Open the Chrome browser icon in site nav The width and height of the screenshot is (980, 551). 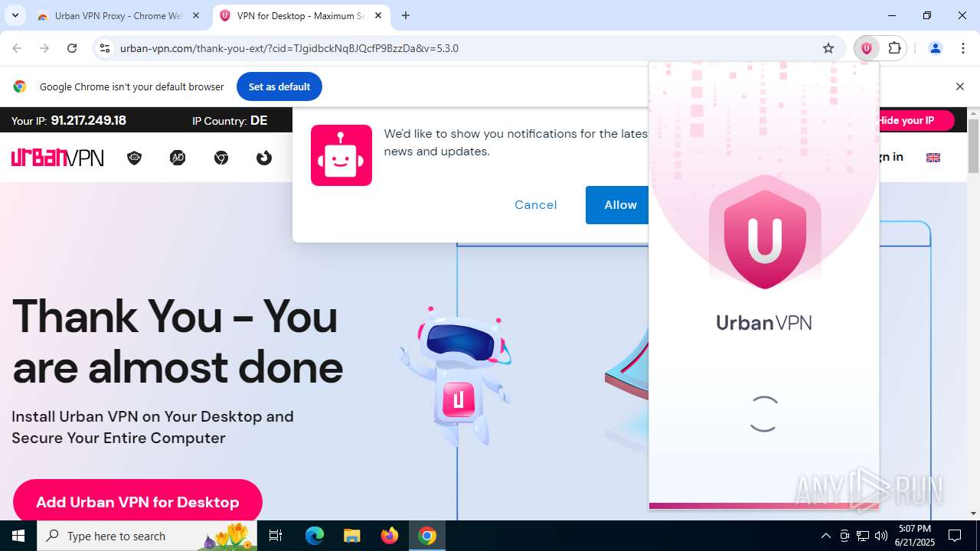click(221, 158)
